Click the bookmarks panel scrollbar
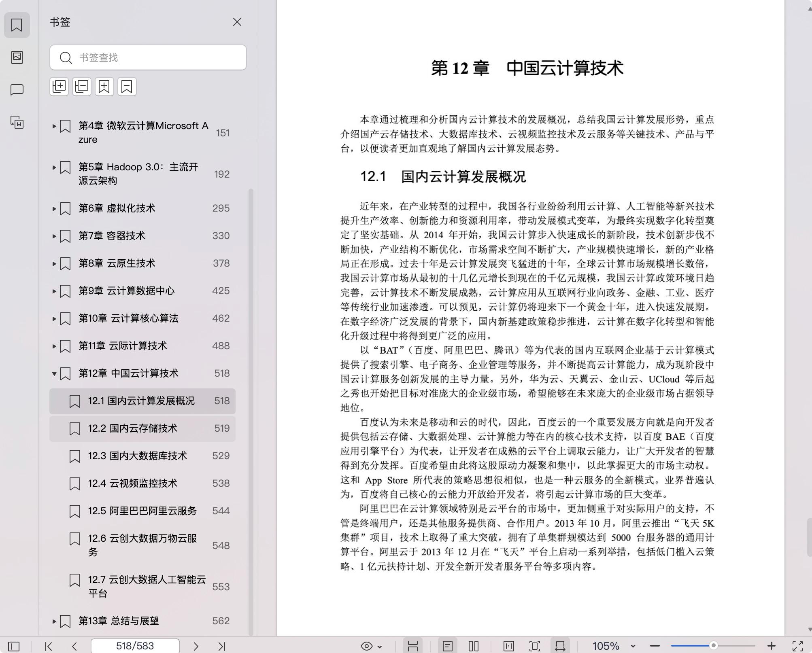The height and width of the screenshot is (653, 812). pyautogui.click(x=251, y=411)
